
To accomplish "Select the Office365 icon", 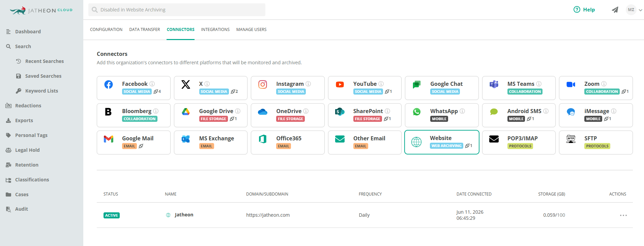I will 263,139.
